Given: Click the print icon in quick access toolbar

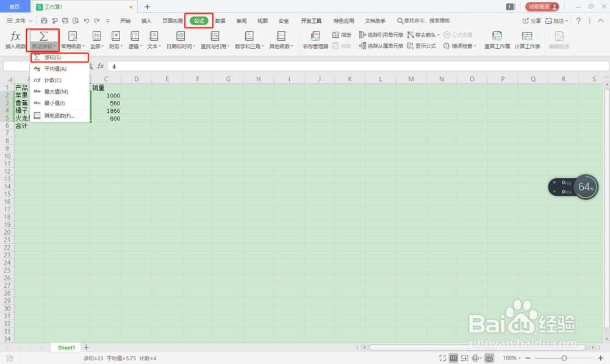Looking at the screenshot, I should click(65, 21).
